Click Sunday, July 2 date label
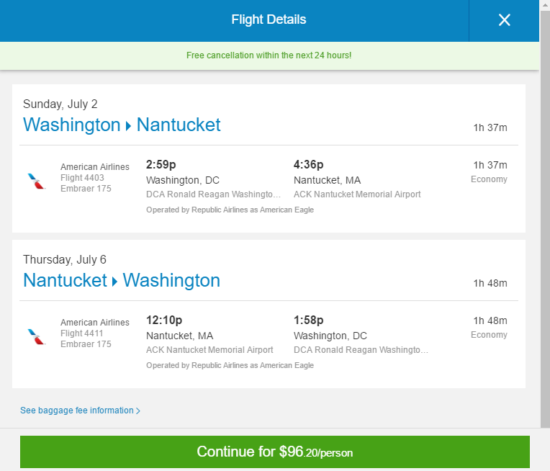Image resolution: width=550 pixels, height=471 pixels. [60, 104]
